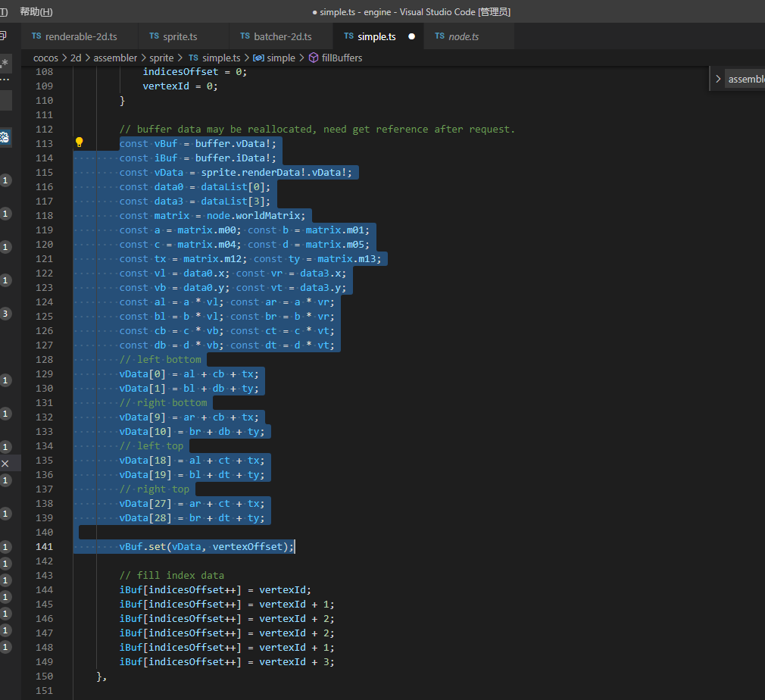Switch to the sprite.ts tab
Screen dimensions: 765x700
click(x=180, y=36)
